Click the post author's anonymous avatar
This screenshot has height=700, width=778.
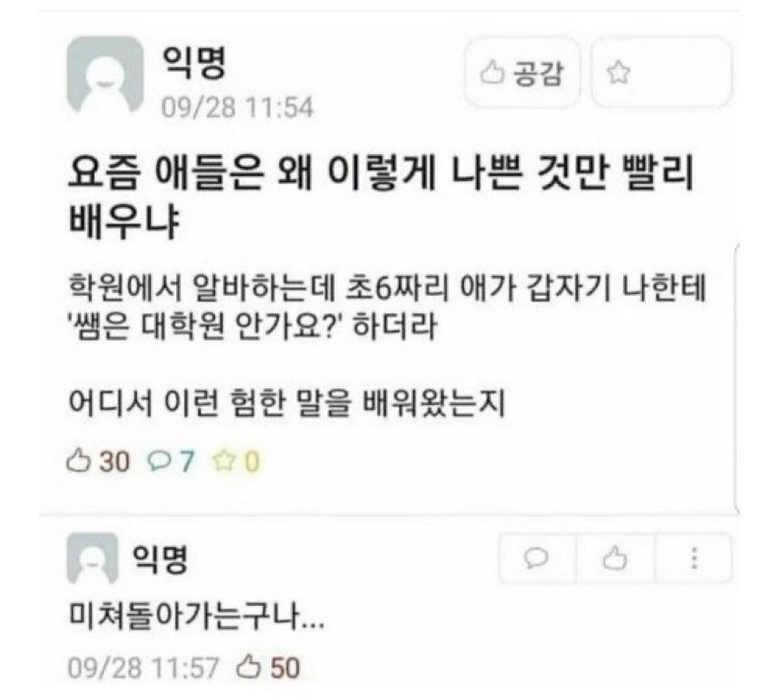pos(105,75)
